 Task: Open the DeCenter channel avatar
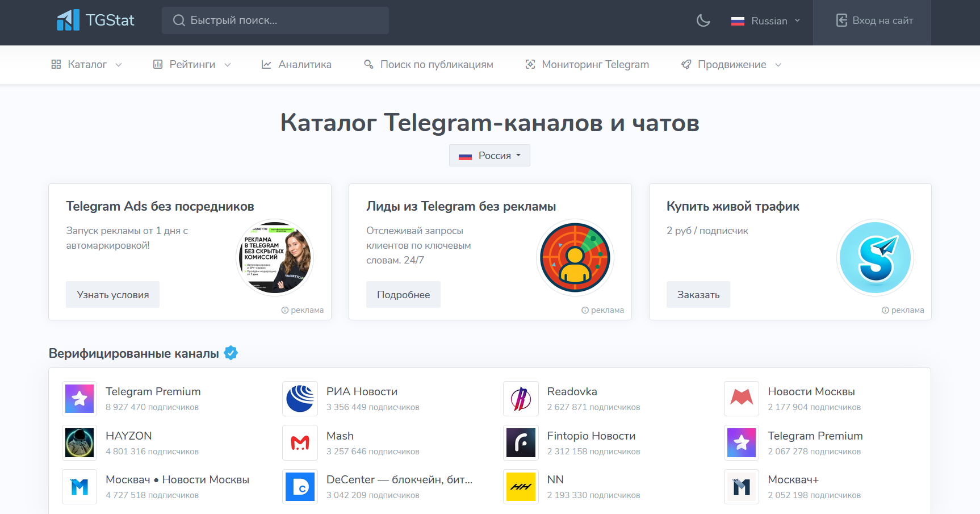click(300, 487)
